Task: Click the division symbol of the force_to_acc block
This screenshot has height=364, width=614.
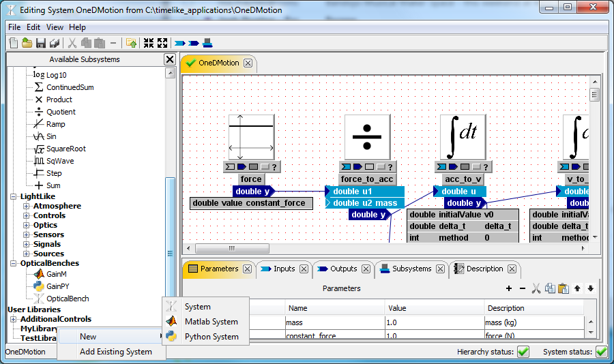Action: (x=367, y=137)
